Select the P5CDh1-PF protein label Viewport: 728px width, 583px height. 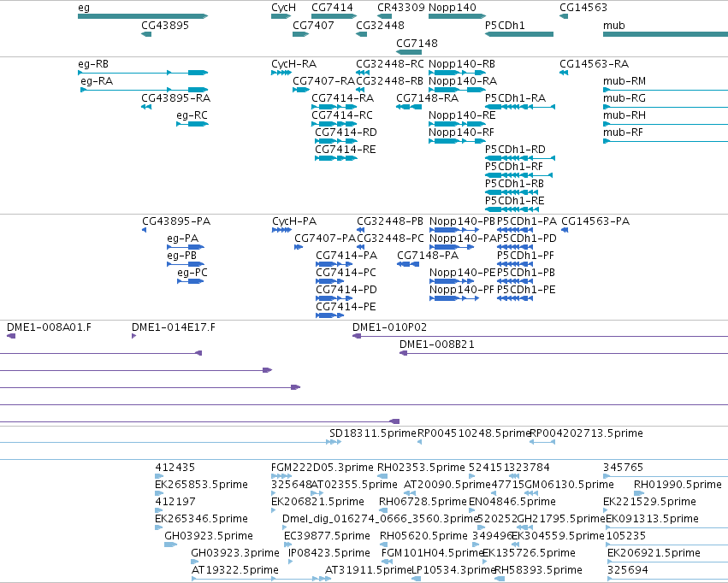point(525,256)
